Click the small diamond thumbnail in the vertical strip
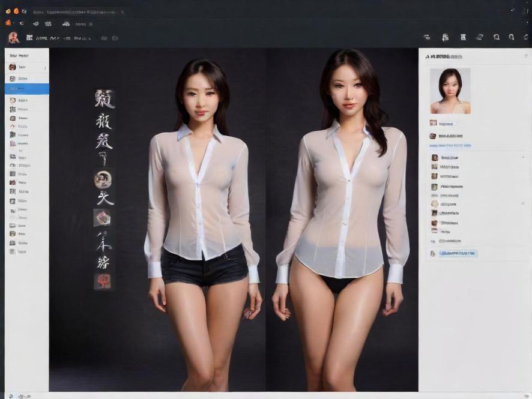Viewport: 532px width, 399px height. pyautogui.click(x=102, y=217)
